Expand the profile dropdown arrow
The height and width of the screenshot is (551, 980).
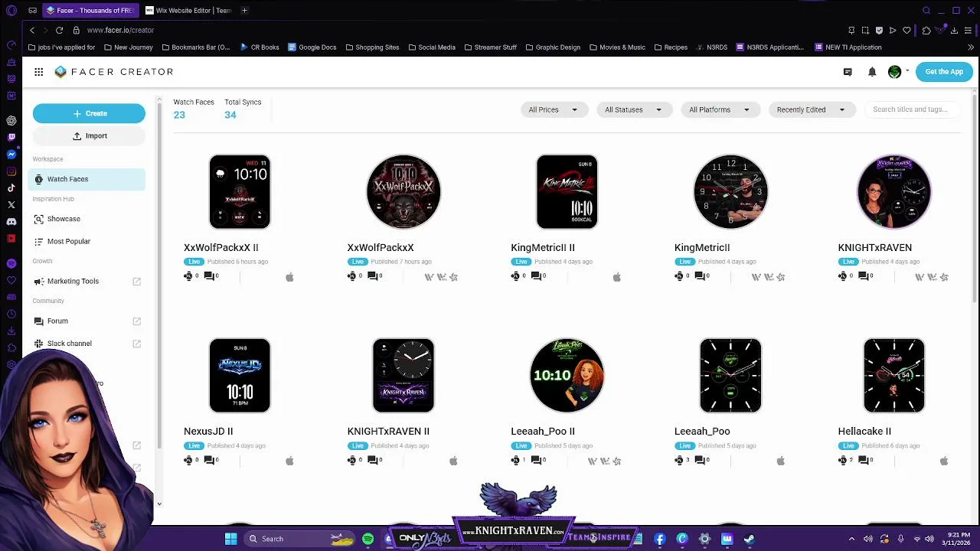tap(907, 71)
